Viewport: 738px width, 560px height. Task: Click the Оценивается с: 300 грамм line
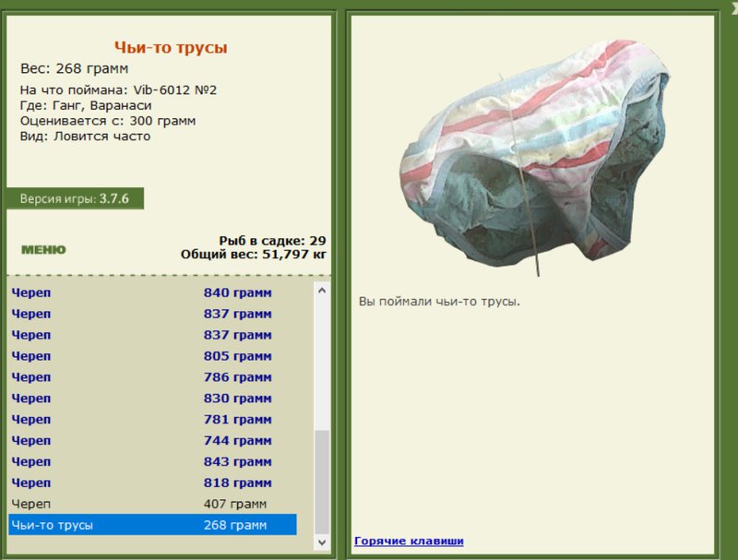tap(108, 121)
